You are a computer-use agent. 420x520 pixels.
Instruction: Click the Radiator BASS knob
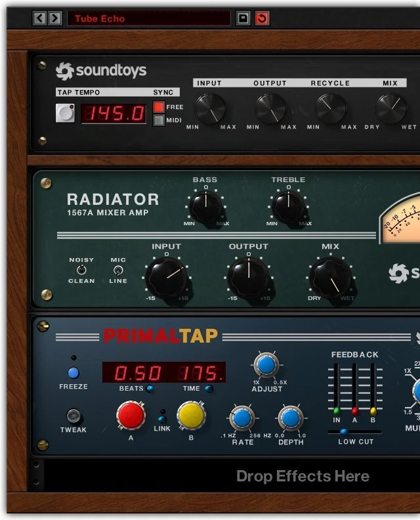(205, 207)
